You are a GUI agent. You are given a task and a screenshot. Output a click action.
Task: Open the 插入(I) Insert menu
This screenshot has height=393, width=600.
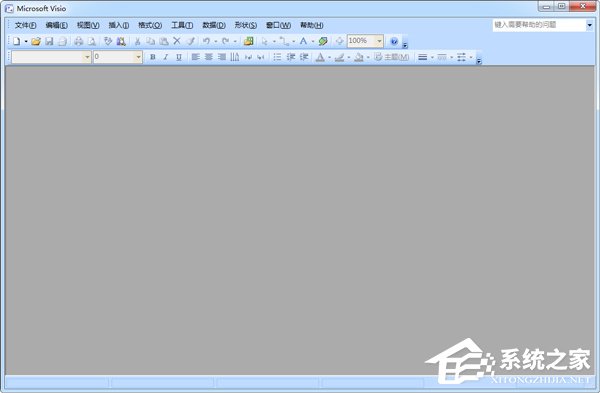click(119, 25)
